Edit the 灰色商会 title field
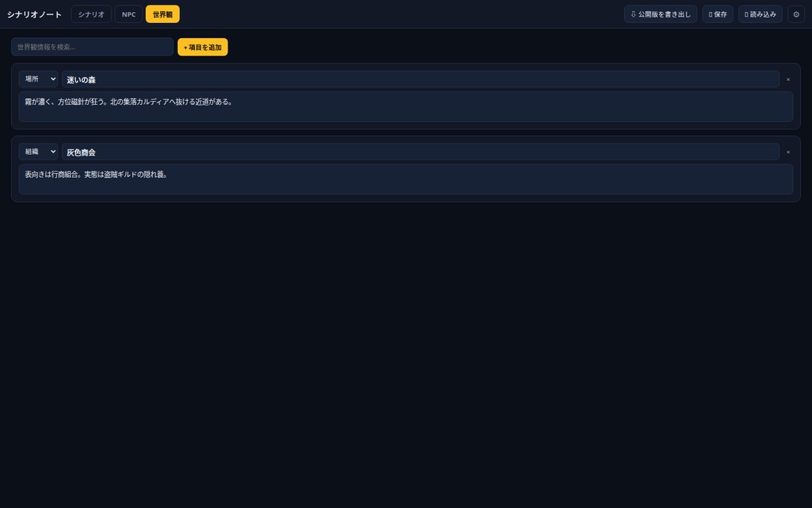This screenshot has width=812, height=508. 420,152
